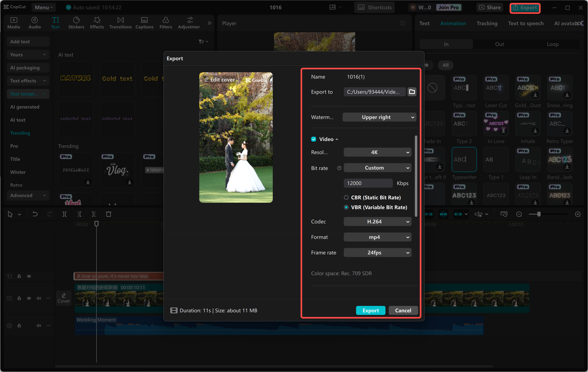Open the Watermark position dropdown

click(379, 117)
